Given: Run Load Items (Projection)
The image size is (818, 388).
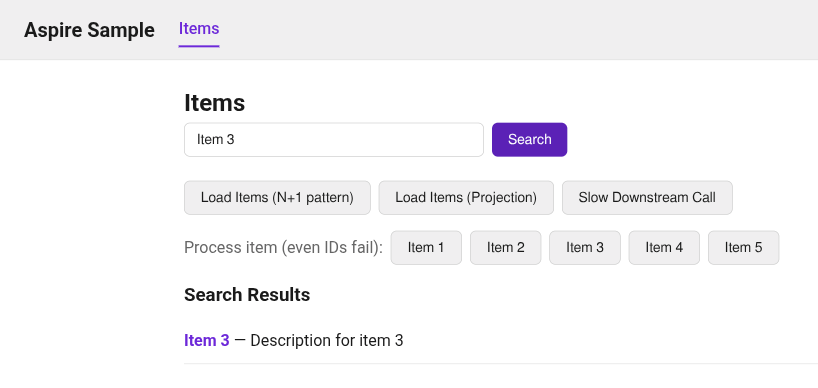Looking at the screenshot, I should pyautogui.click(x=466, y=198).
